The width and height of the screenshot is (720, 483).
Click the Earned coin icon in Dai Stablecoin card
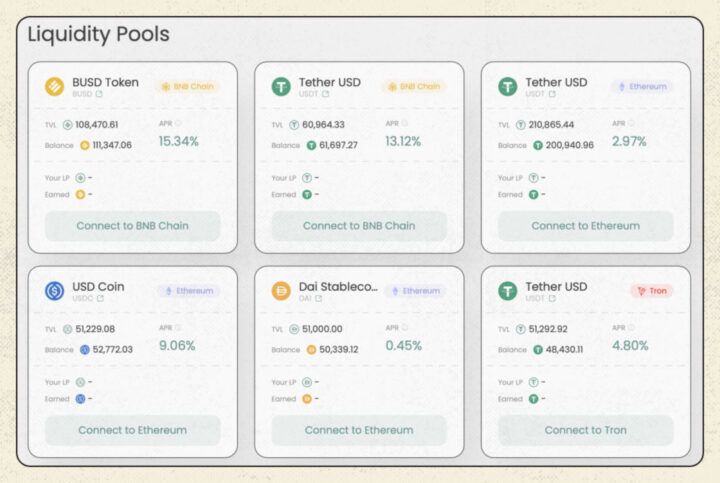point(307,399)
